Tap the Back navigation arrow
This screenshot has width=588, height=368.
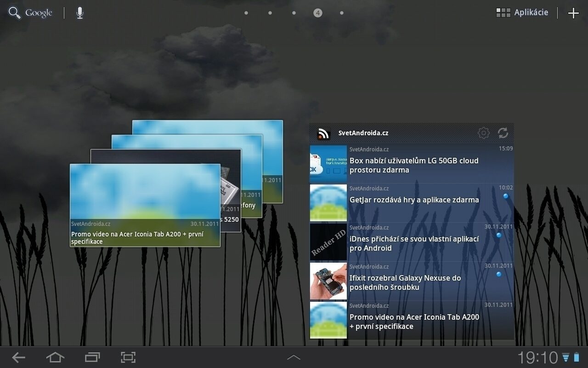(18, 357)
